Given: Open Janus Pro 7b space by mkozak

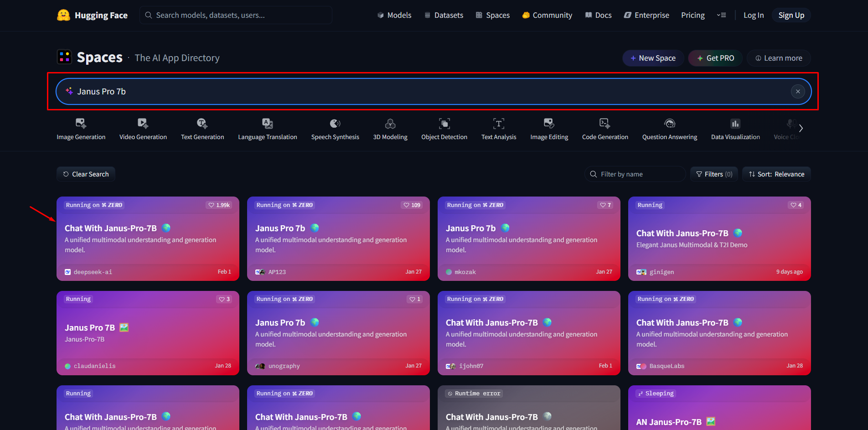Looking at the screenshot, I should click(x=529, y=238).
